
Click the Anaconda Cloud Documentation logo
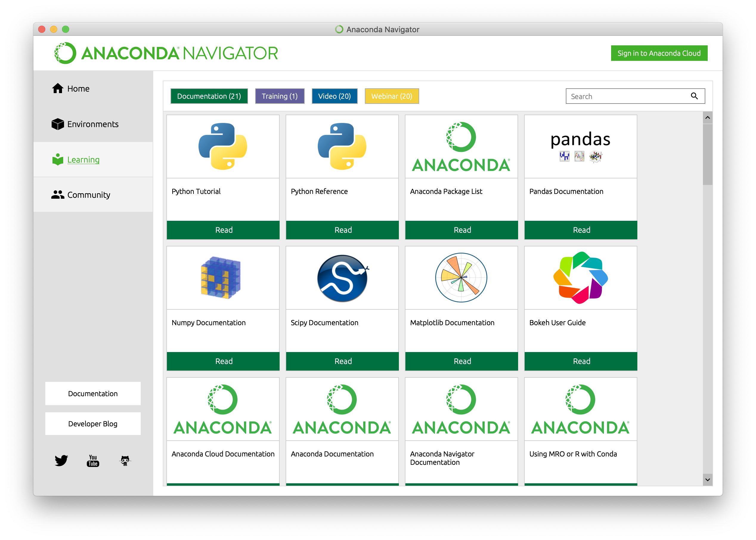(x=223, y=409)
